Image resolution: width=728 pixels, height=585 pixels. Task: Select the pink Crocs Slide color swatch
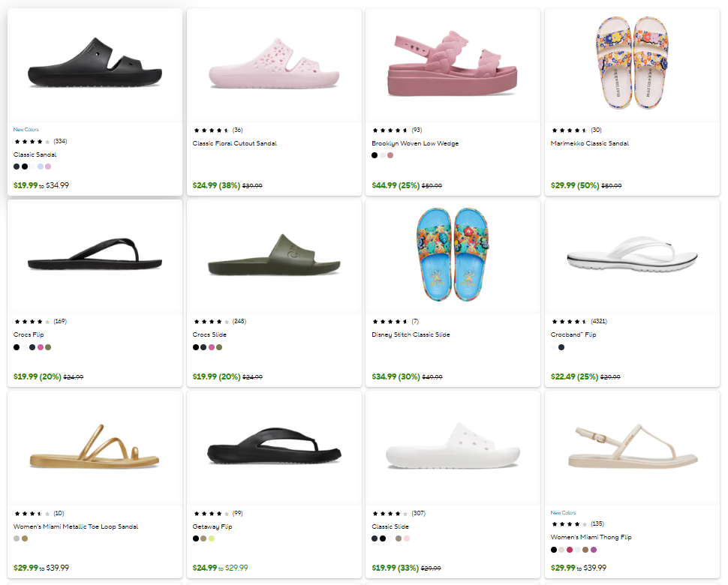click(x=212, y=347)
